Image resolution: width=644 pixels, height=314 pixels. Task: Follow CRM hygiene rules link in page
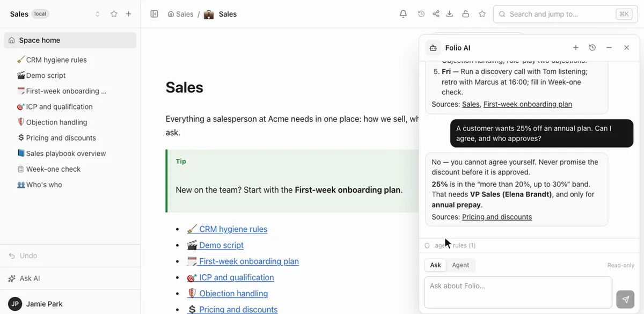coord(227,229)
